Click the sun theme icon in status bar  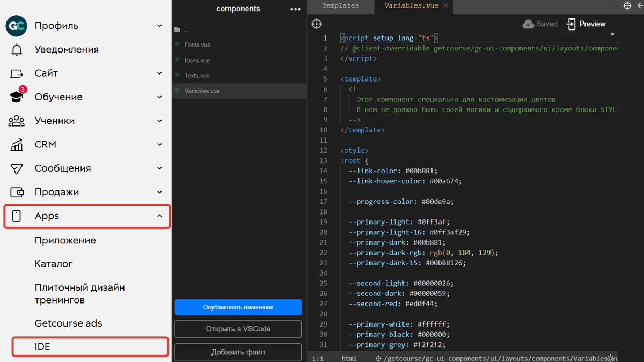(611, 358)
